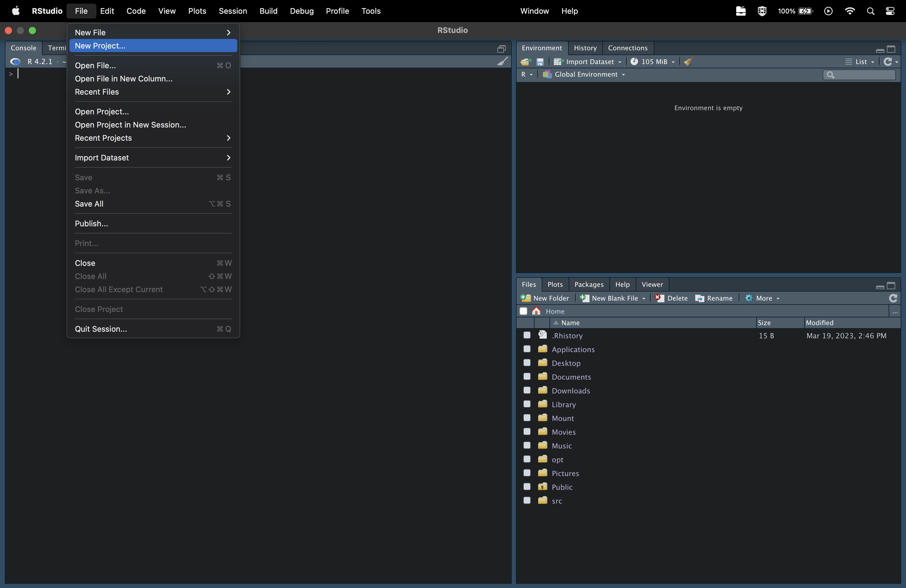Click the battery status icon
The height and width of the screenshot is (588, 906).
click(806, 11)
